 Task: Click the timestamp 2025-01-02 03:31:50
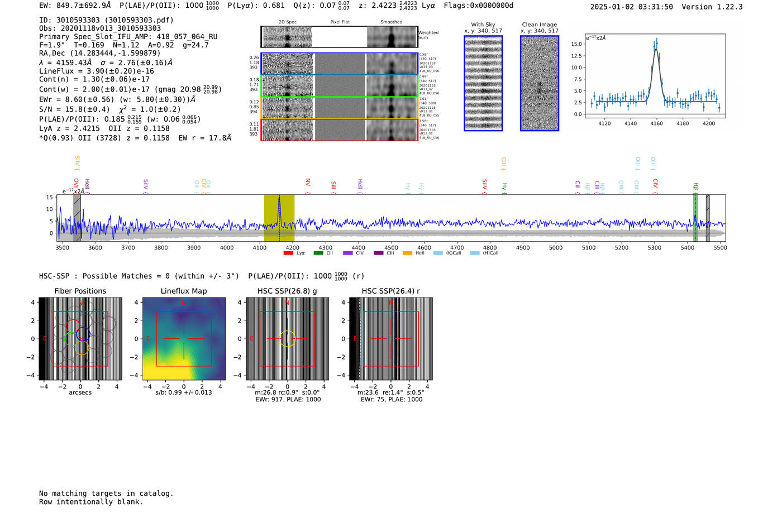coord(632,7)
